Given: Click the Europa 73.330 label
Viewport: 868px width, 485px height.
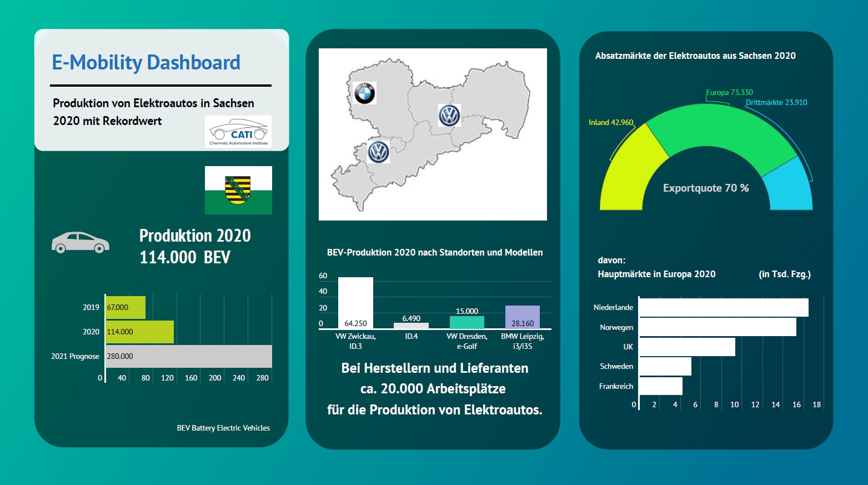Looking at the screenshot, I should pyautogui.click(x=729, y=92).
